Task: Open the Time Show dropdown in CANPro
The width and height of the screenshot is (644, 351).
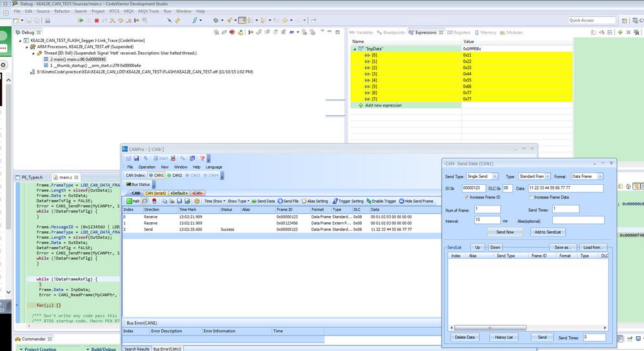Action: 215,201
